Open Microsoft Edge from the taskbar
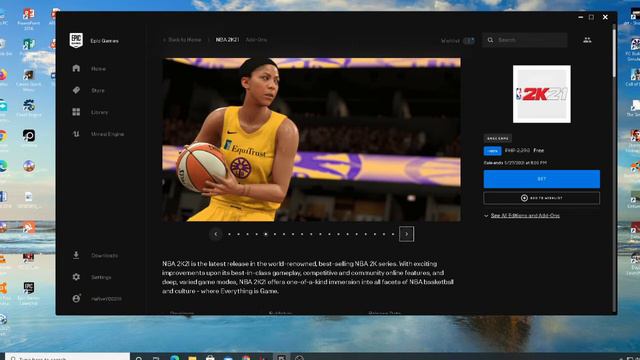Screen dimensions: 640x360 pos(175,358)
